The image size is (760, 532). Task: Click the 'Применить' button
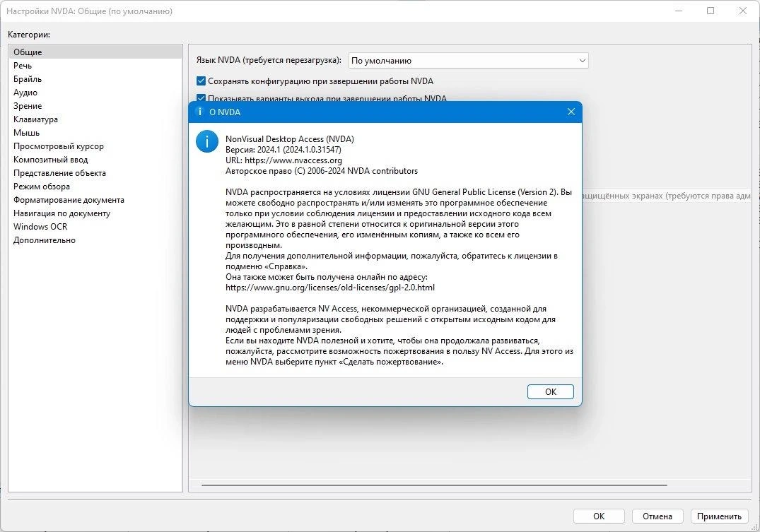pyautogui.click(x=719, y=516)
